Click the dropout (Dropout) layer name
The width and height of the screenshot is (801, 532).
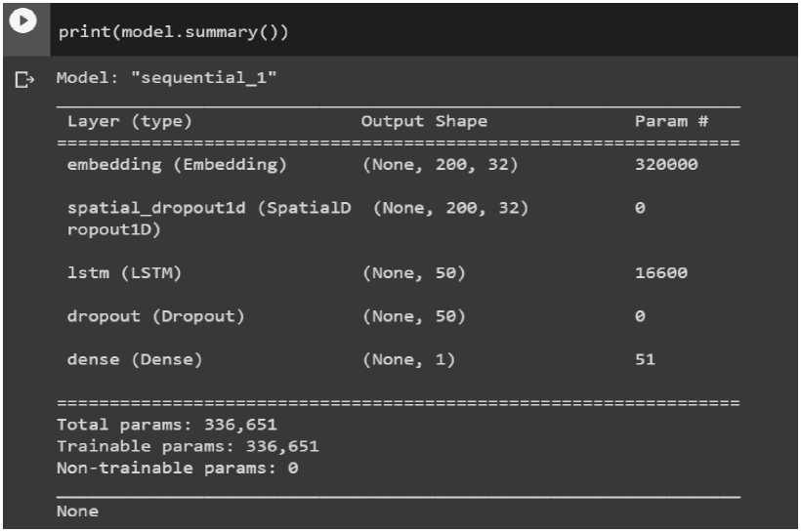(x=155, y=316)
